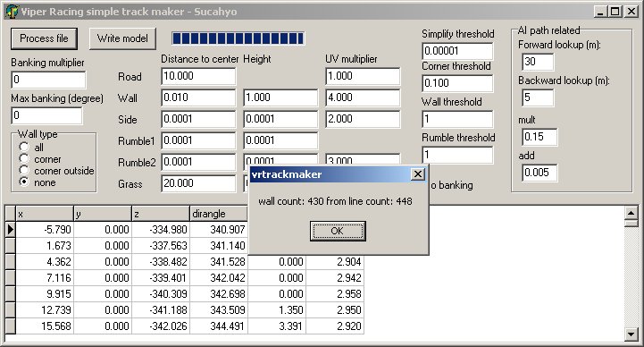This screenshot has height=347, width=644.
Task: Focus the Banking multiplier input field
Action: pos(48,80)
